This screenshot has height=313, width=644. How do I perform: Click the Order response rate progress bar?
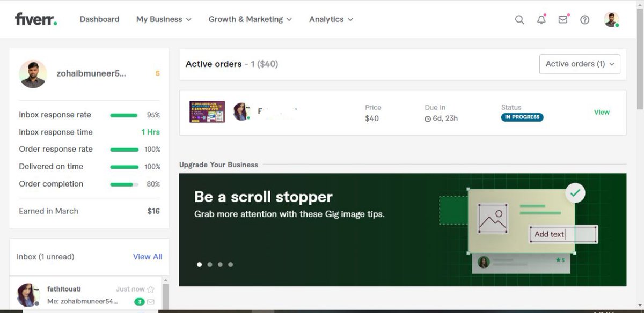click(x=125, y=150)
